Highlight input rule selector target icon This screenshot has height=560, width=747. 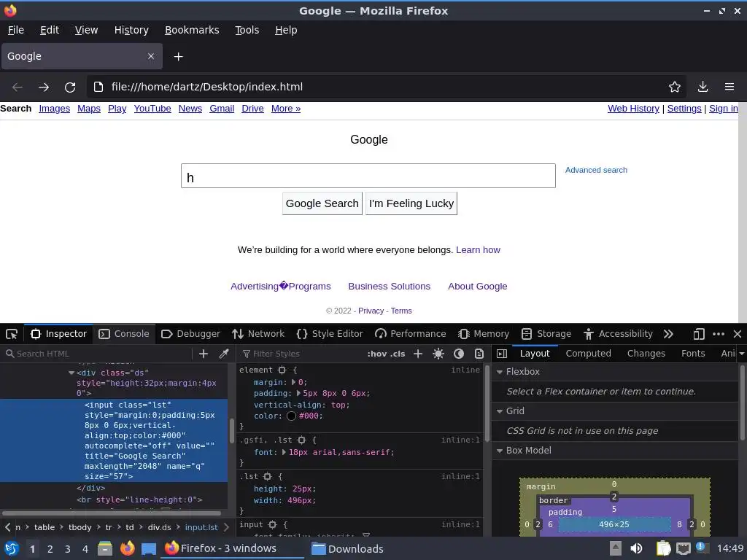[273, 524]
